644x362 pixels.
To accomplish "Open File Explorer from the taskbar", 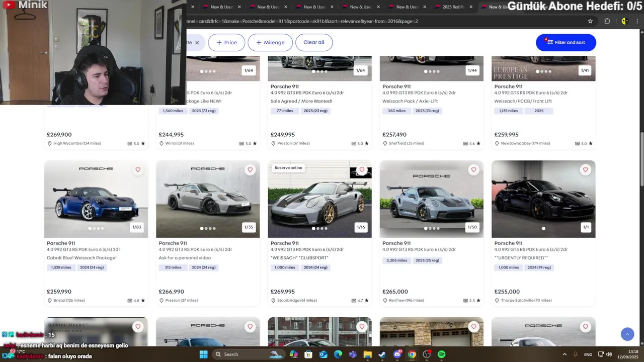I will [x=368, y=354].
